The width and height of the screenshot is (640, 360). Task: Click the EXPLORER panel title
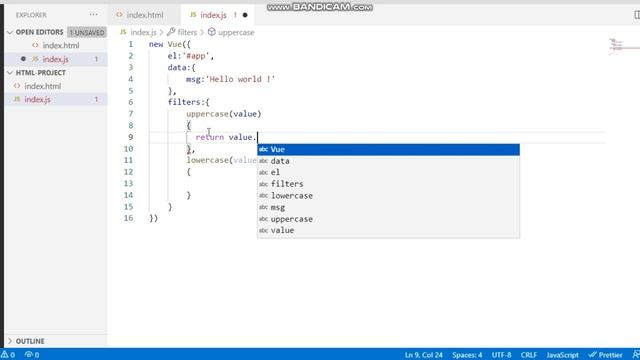[x=31, y=15]
